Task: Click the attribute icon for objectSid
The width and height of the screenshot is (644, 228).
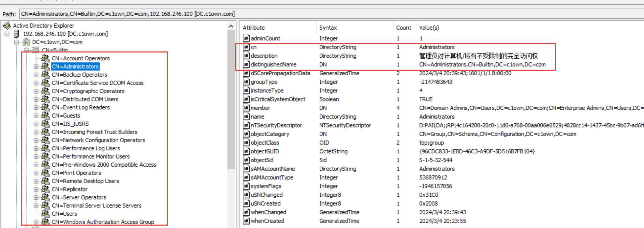Action: (246, 160)
